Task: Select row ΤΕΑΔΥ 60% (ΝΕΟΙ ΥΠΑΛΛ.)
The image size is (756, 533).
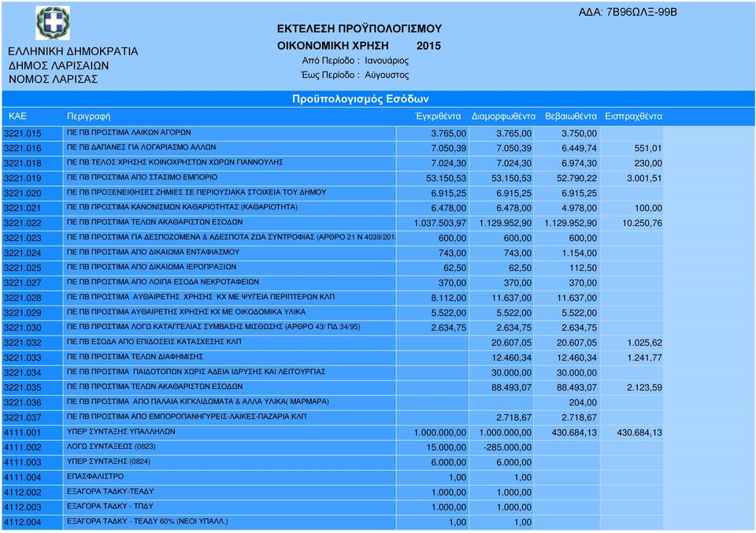Action: point(332,523)
